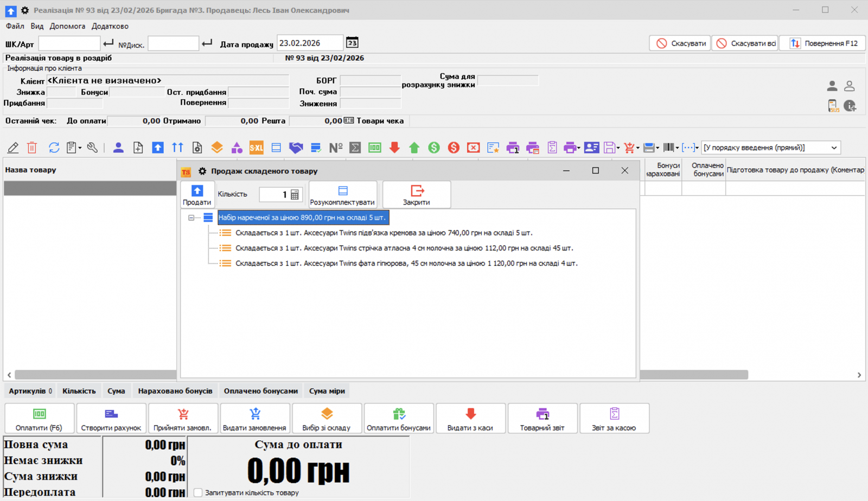Expand the shopping cart toolbar dropdown arrow

coord(638,148)
